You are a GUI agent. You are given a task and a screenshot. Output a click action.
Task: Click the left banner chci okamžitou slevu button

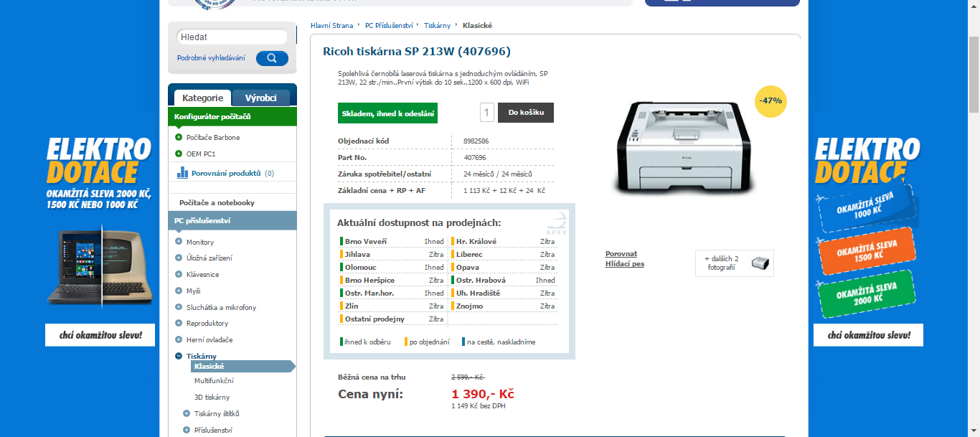(x=100, y=335)
